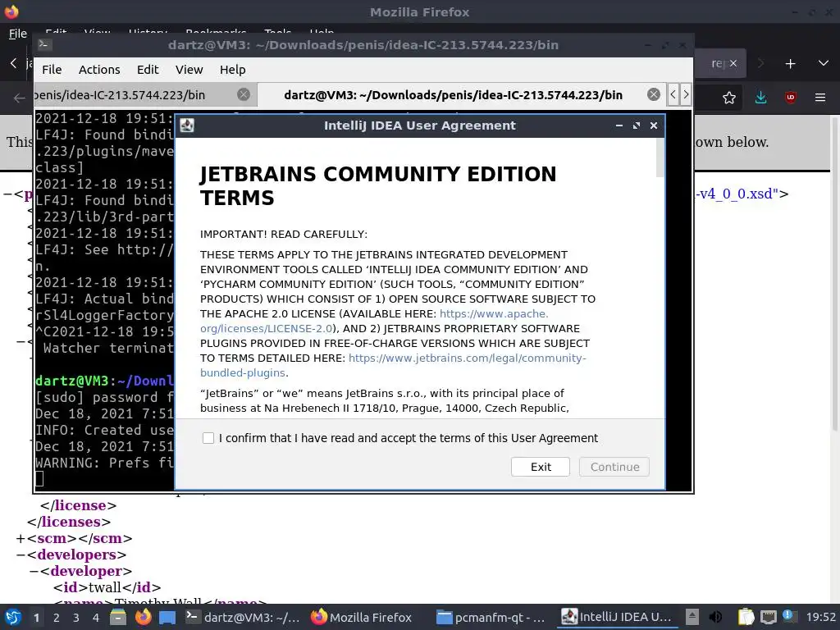Go back in Firefox
840x630 pixels.
point(20,98)
